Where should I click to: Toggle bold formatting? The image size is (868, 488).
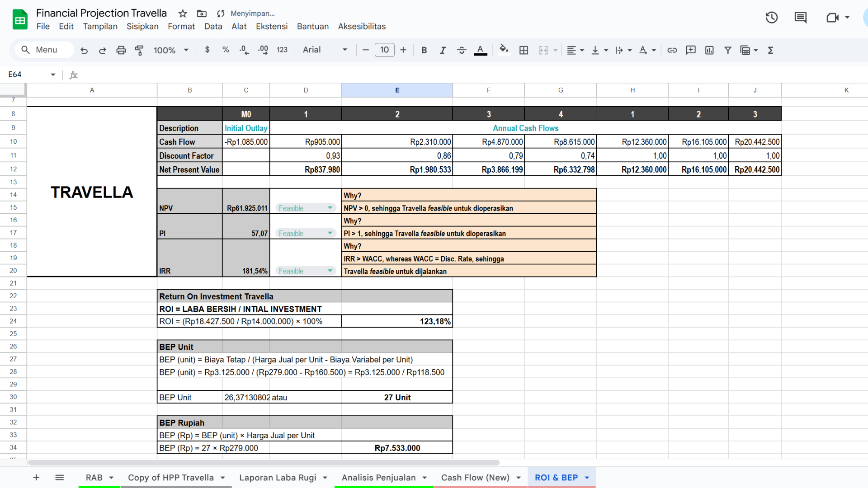click(424, 50)
